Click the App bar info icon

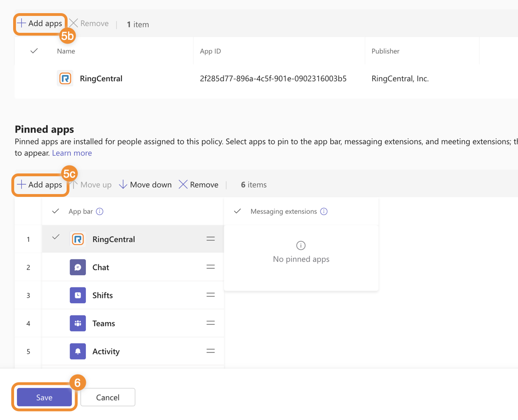click(100, 211)
